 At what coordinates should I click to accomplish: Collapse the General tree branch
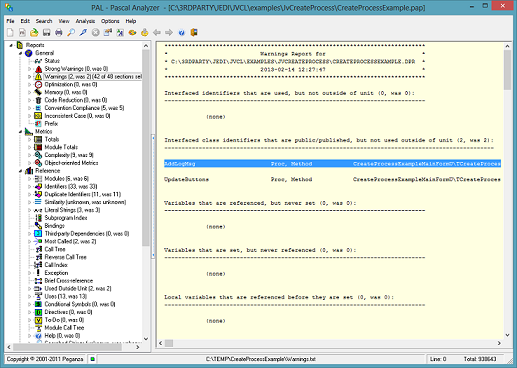pyautogui.click(x=20, y=53)
